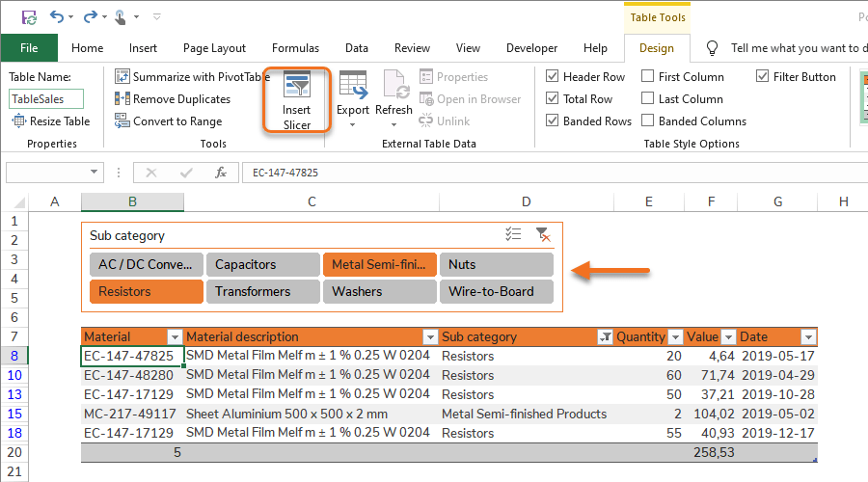The height and width of the screenshot is (482, 868).
Task: Click the Save icon in quick access toolbar
Action: click(28, 16)
